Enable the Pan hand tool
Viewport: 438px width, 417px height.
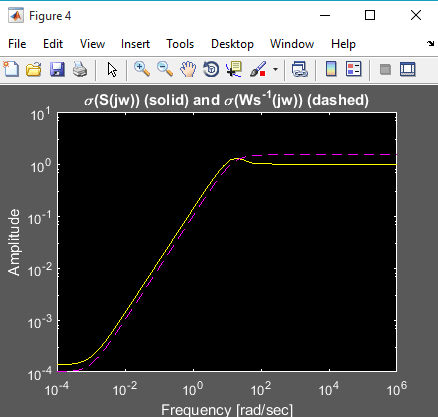[188, 69]
